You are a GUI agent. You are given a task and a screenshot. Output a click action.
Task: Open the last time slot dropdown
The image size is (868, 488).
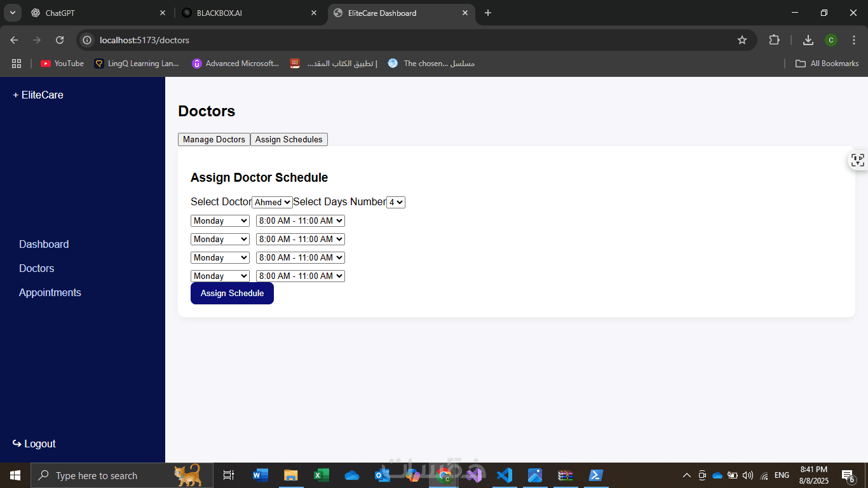coord(301,276)
